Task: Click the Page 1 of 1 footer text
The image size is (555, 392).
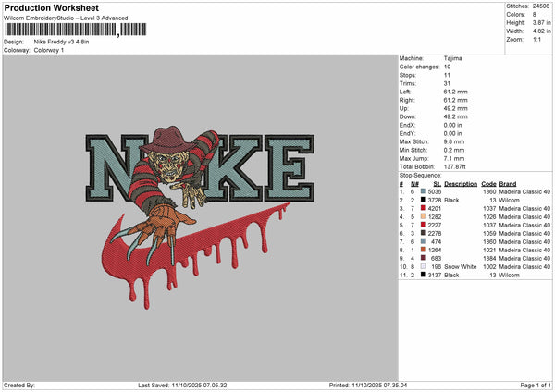Action: tap(536, 385)
